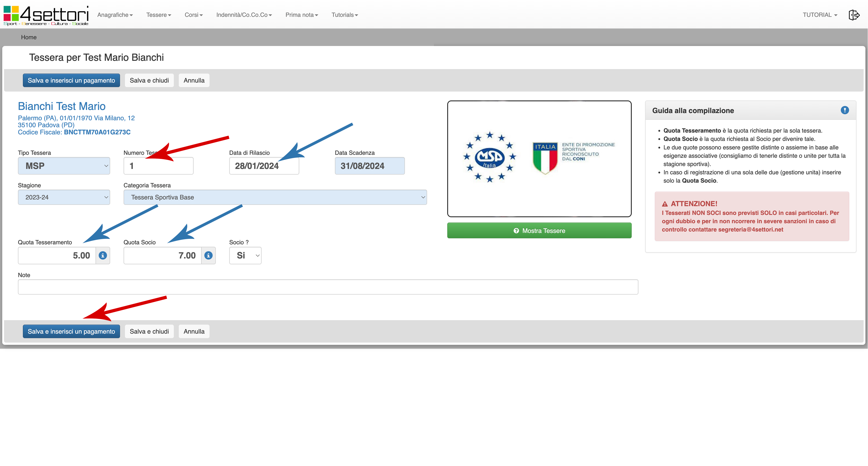Click bottom Salva e chiudi button
Image resolution: width=868 pixels, height=466 pixels.
(x=149, y=331)
